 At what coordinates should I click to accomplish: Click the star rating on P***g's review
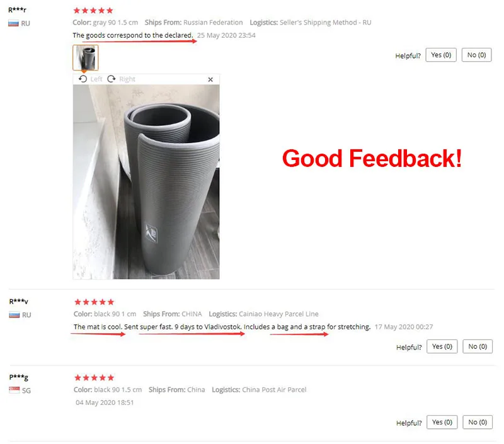(94, 378)
